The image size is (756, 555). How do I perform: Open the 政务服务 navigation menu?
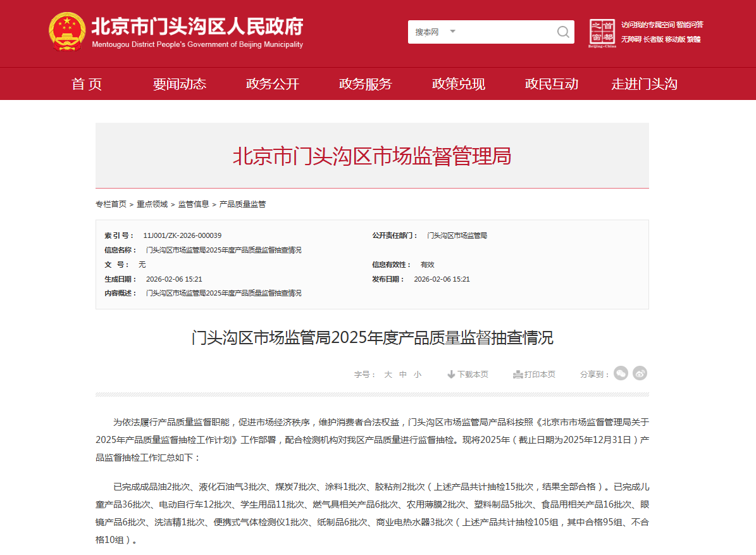point(366,84)
